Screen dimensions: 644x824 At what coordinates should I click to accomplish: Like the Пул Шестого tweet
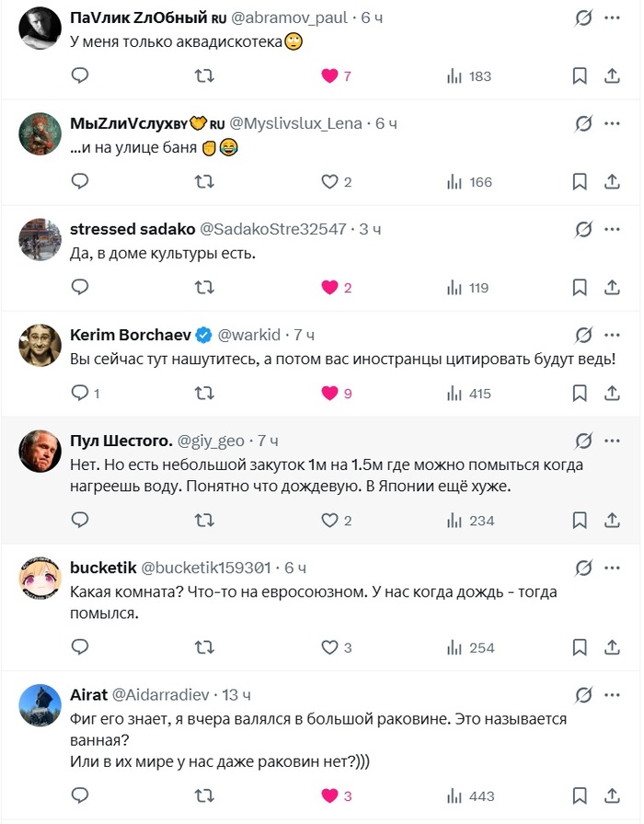point(336,521)
